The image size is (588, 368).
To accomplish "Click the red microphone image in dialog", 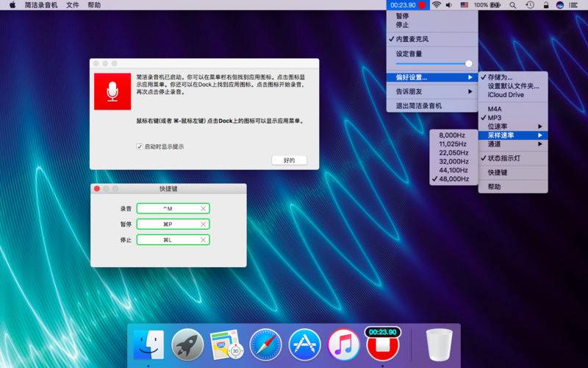I will [x=112, y=91].
